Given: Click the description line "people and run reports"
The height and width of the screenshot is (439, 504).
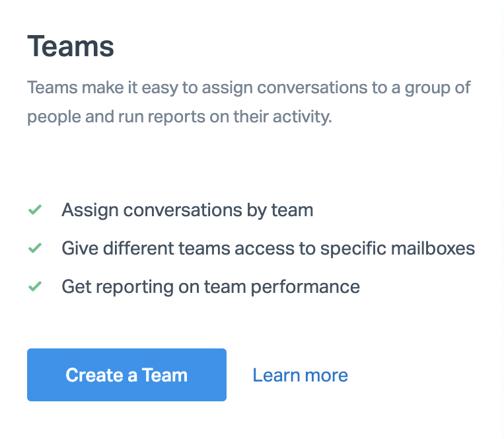Looking at the screenshot, I should click(179, 118).
